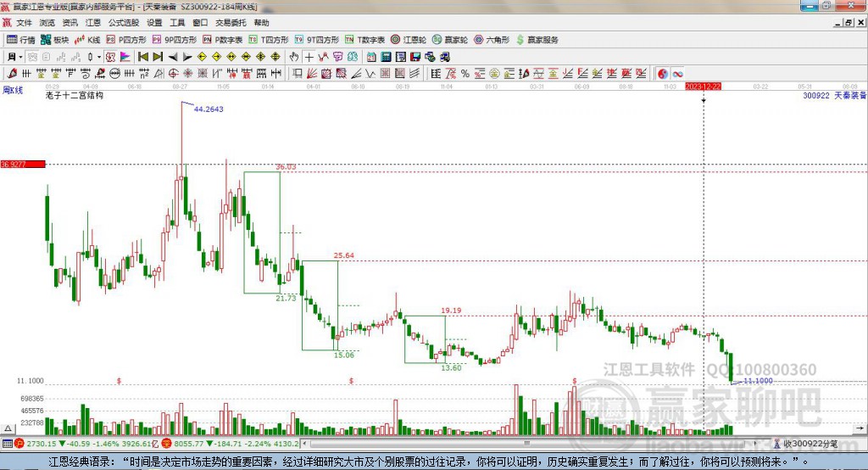Click the 深 index status icon

[x=167, y=444]
